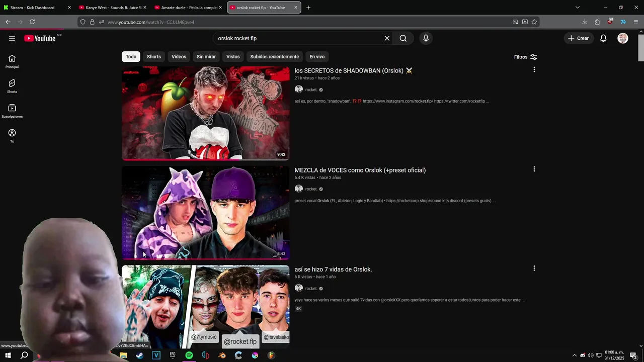
Task: Open title así se hizo 7 vidas de Orslok
Action: pyautogui.click(x=334, y=269)
